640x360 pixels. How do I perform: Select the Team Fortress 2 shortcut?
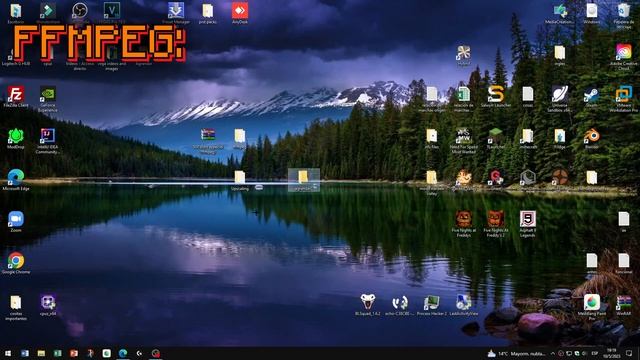click(560, 180)
